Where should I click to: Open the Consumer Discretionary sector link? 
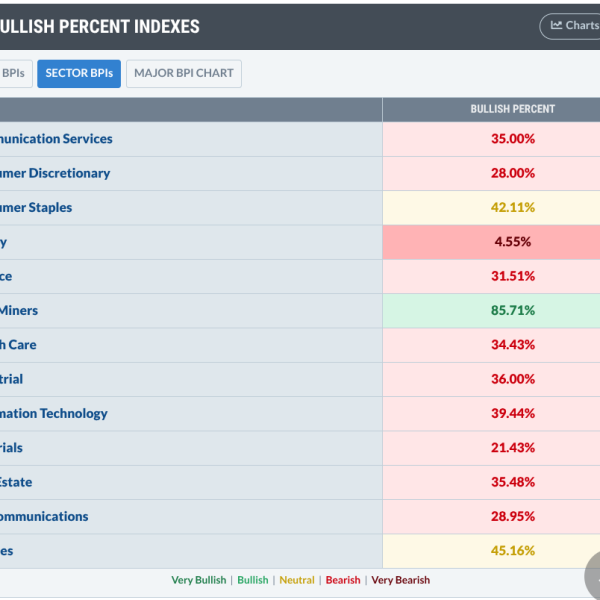click(x=55, y=173)
